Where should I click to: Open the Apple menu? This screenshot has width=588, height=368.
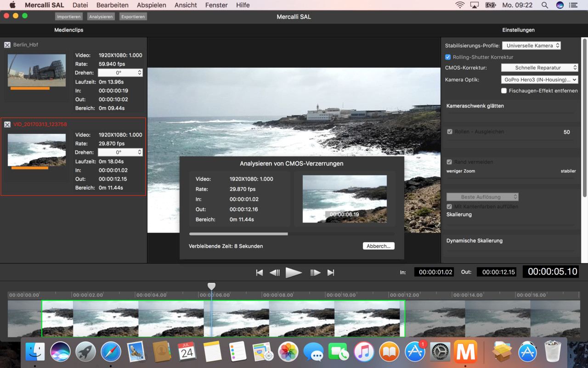(12, 5)
